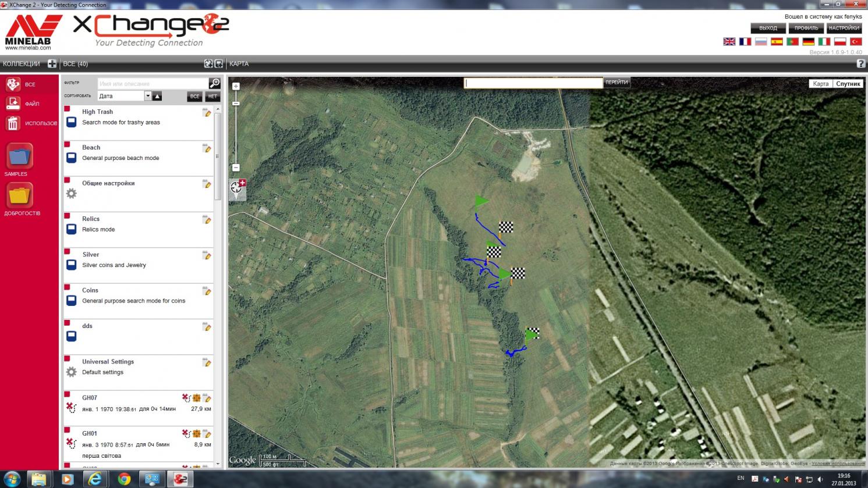Screen dimensions: 868x488
Task: Switch language to German flag
Action: pos(808,41)
